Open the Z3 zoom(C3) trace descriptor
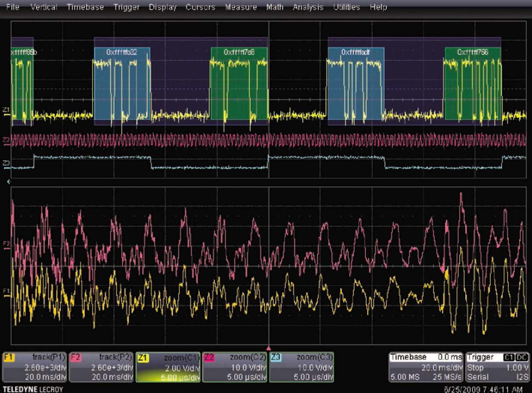The height and width of the screenshot is (393, 532). click(301, 367)
